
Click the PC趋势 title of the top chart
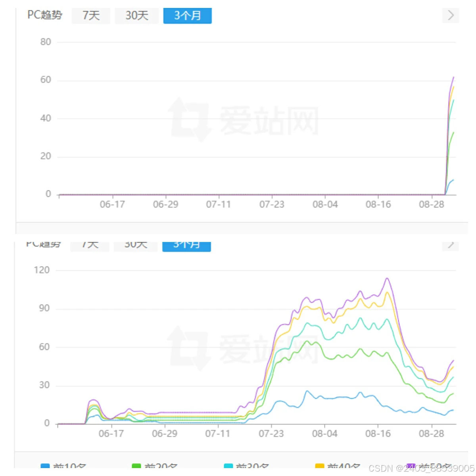(x=44, y=15)
